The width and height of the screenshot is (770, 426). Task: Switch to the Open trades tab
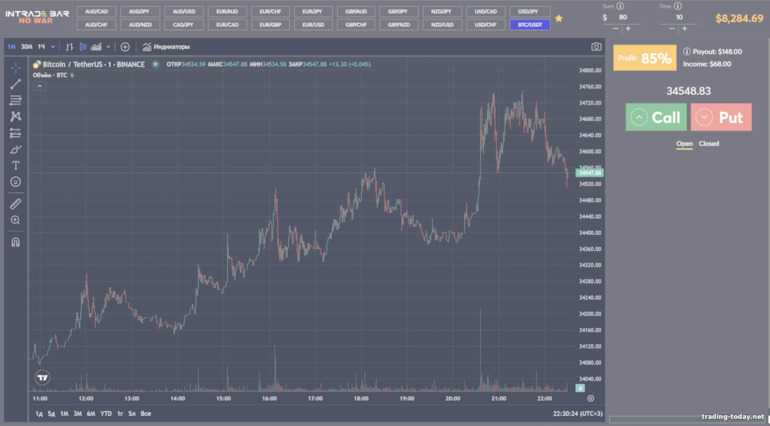(x=684, y=143)
